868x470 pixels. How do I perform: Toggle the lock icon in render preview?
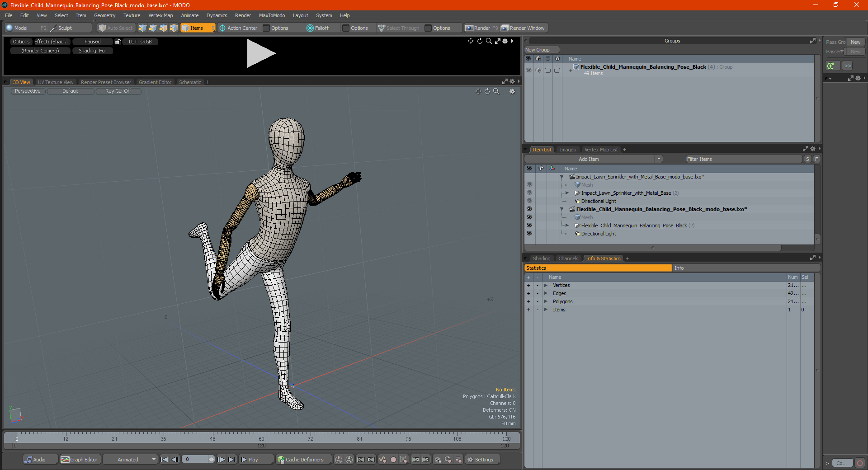(118, 42)
